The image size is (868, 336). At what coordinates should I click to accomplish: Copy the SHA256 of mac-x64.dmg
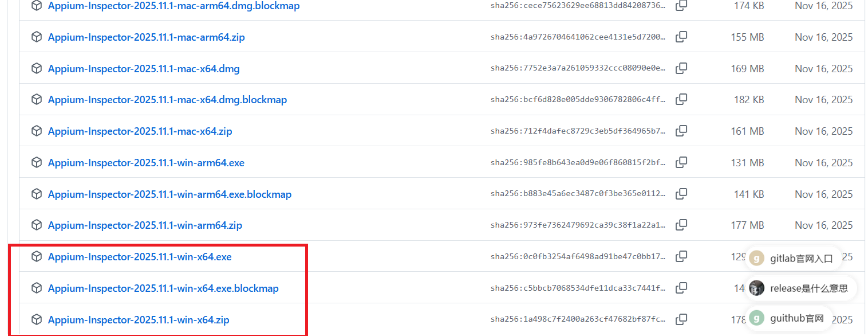pyautogui.click(x=681, y=68)
